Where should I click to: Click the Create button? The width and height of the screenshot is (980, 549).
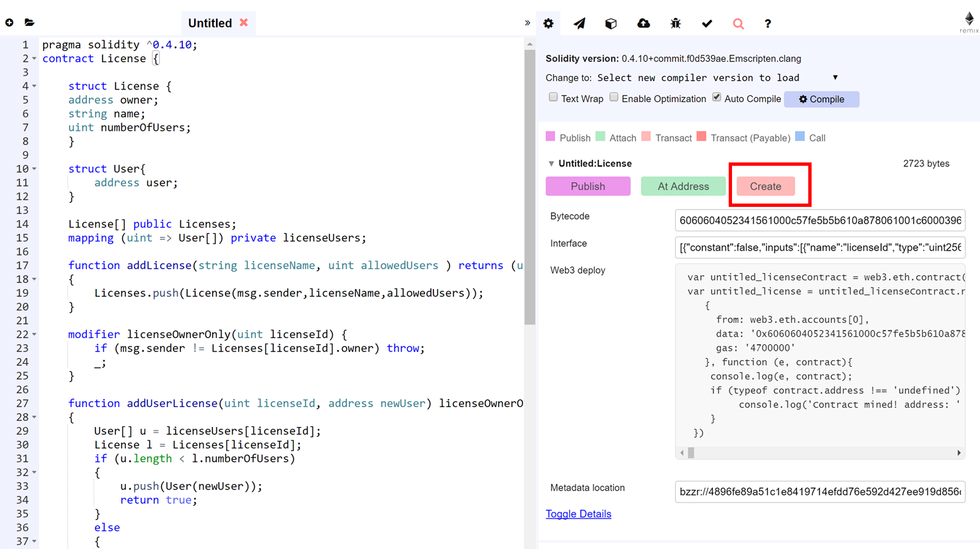766,186
